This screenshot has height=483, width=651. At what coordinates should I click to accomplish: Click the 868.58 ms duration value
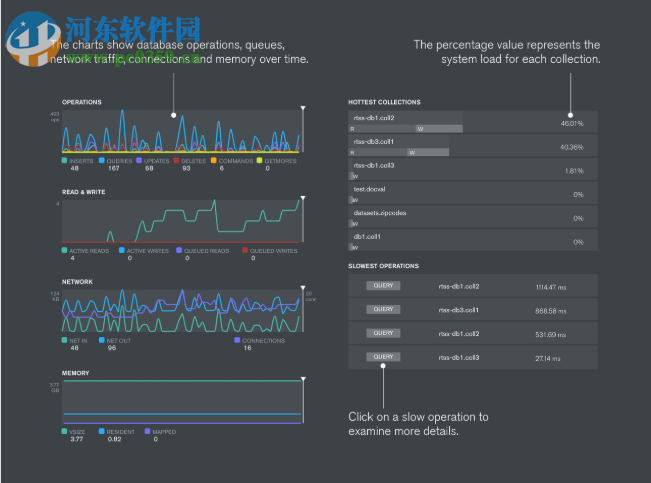(x=551, y=311)
